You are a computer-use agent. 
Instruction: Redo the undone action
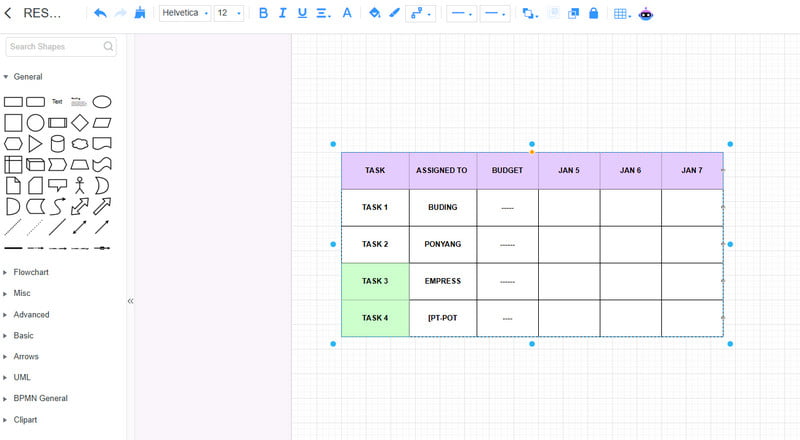click(120, 13)
